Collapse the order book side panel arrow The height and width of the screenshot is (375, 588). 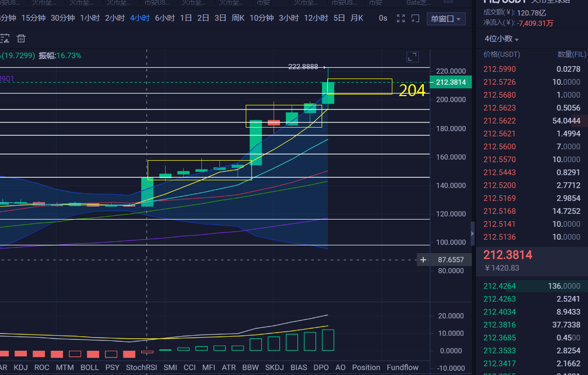(x=472, y=234)
